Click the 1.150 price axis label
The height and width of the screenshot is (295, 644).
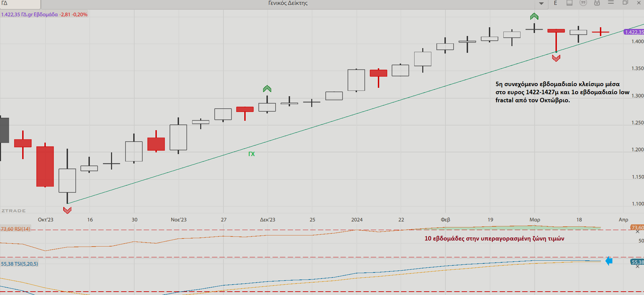[x=637, y=177]
